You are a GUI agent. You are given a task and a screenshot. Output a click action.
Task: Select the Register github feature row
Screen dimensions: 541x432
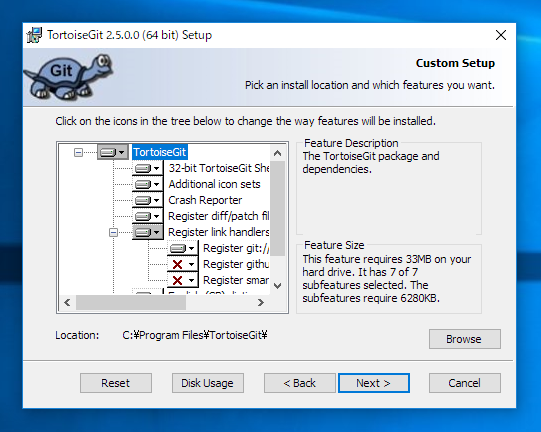[236, 264]
